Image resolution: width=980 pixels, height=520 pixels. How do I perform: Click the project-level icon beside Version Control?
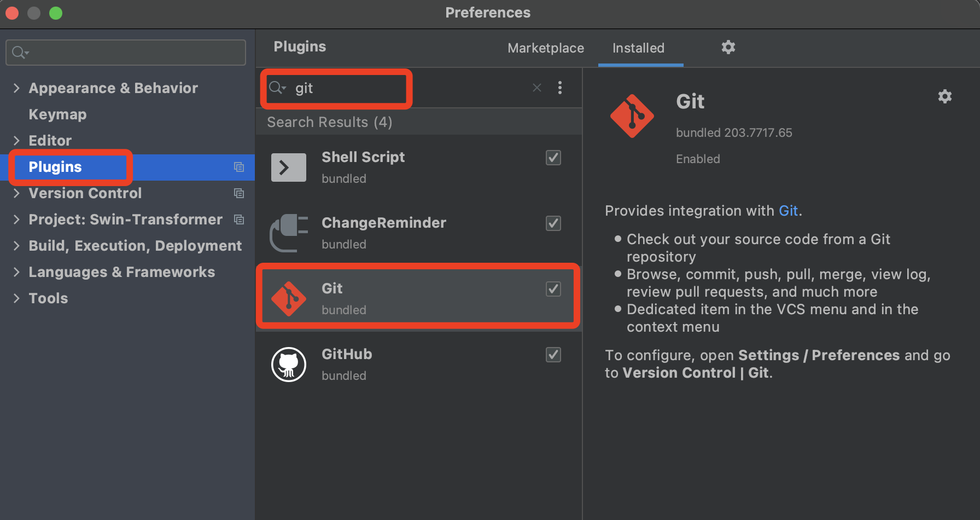(x=239, y=193)
